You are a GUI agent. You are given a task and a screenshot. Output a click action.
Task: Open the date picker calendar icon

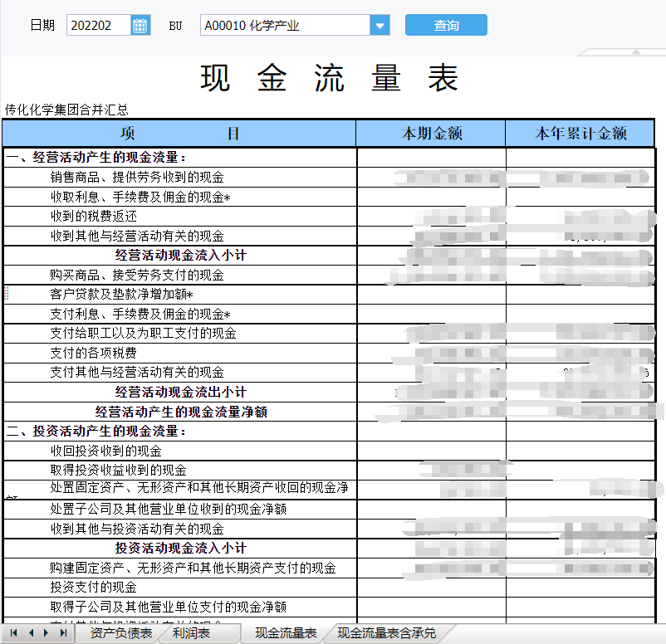coord(140,25)
